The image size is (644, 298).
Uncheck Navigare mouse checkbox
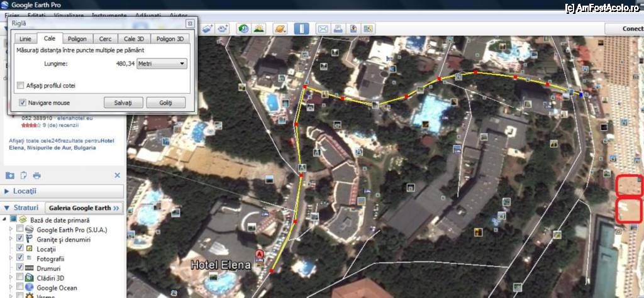click(x=23, y=102)
